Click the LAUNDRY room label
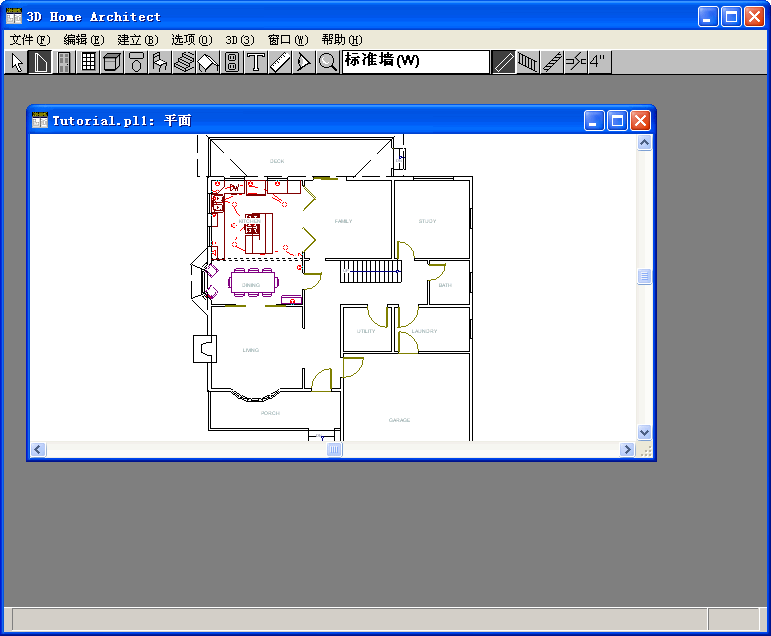The image size is (771, 636). pos(424,332)
